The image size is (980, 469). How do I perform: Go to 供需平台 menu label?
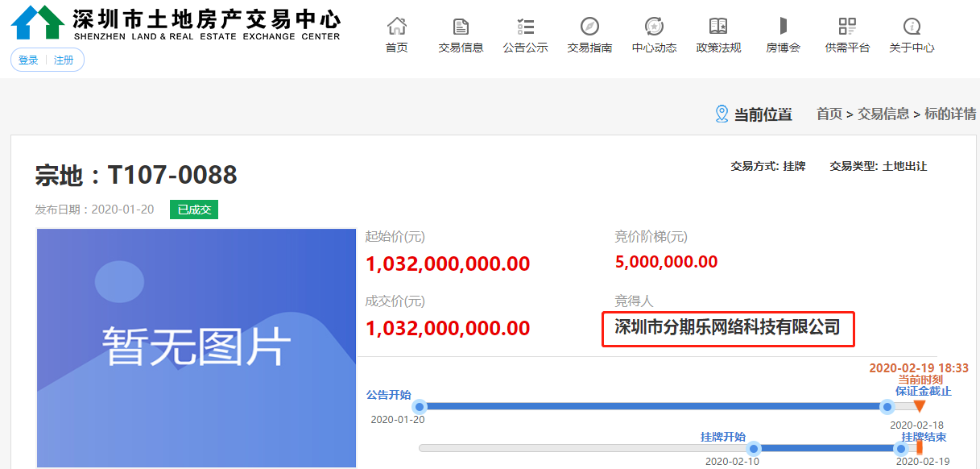click(x=847, y=48)
